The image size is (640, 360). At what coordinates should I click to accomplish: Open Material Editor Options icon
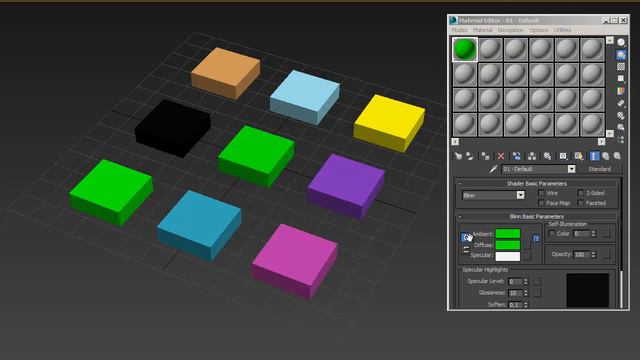(x=621, y=116)
